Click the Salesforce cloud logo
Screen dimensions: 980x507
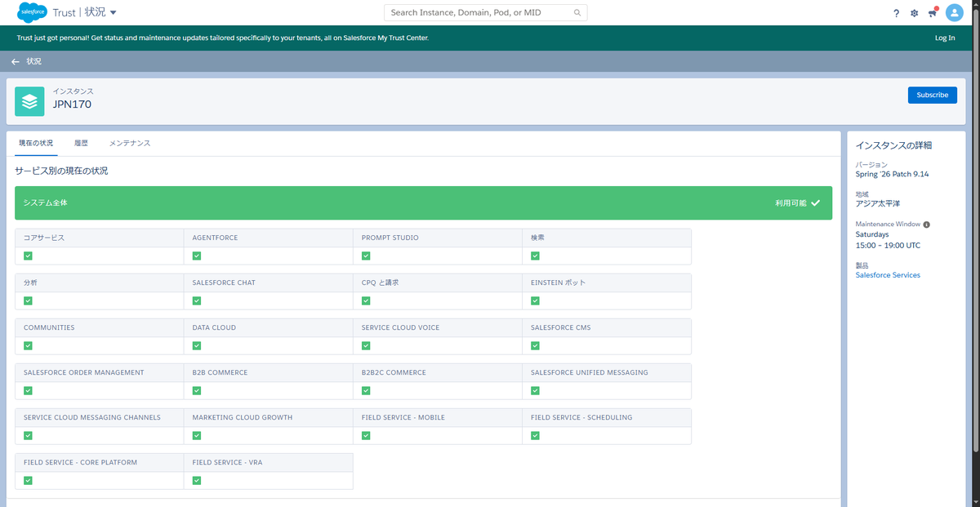(x=31, y=12)
